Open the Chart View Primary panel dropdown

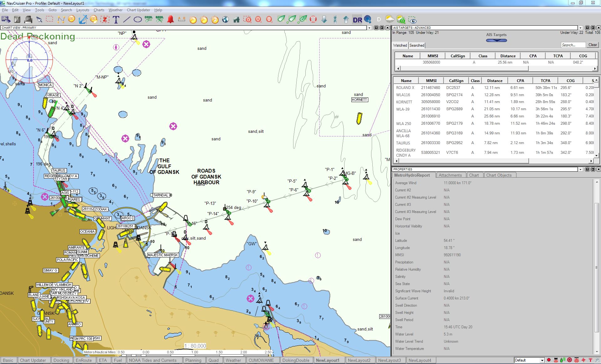click(x=370, y=28)
